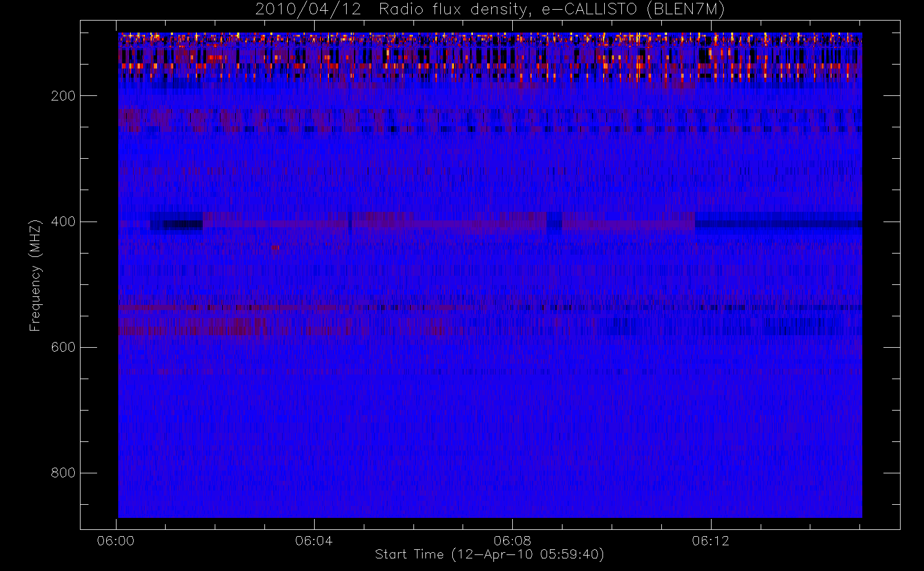Click the '600' frequency axis label

[x=63, y=347]
